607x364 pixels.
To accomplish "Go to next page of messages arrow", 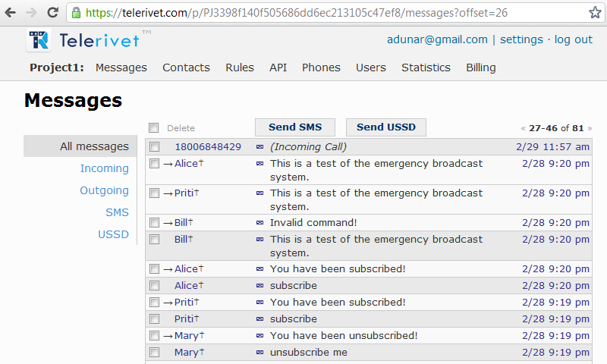I will [x=590, y=128].
